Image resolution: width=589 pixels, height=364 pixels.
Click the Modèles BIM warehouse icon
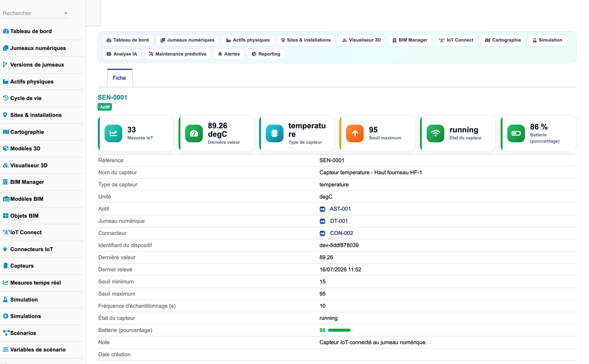pos(6,199)
